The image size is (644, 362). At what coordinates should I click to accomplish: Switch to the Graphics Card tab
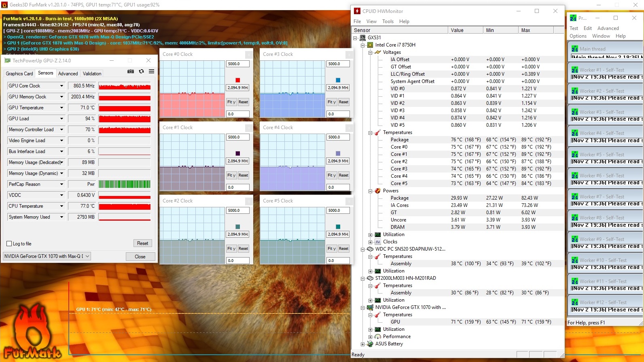pyautogui.click(x=19, y=74)
